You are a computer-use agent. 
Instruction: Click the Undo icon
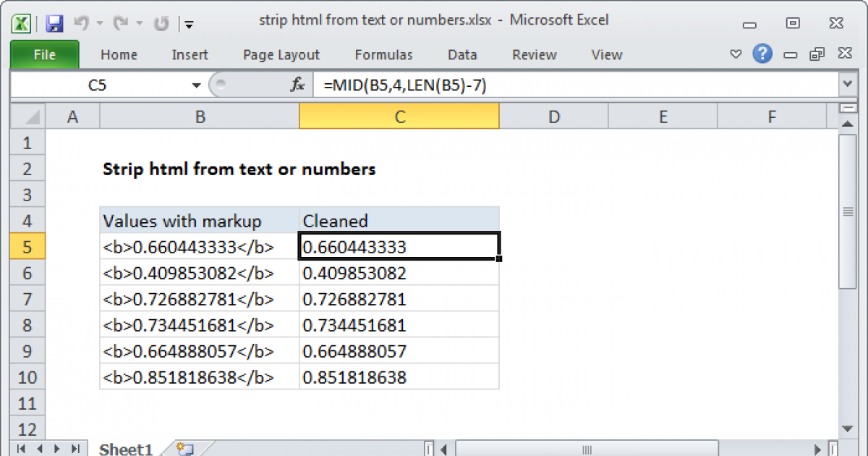pyautogui.click(x=82, y=23)
